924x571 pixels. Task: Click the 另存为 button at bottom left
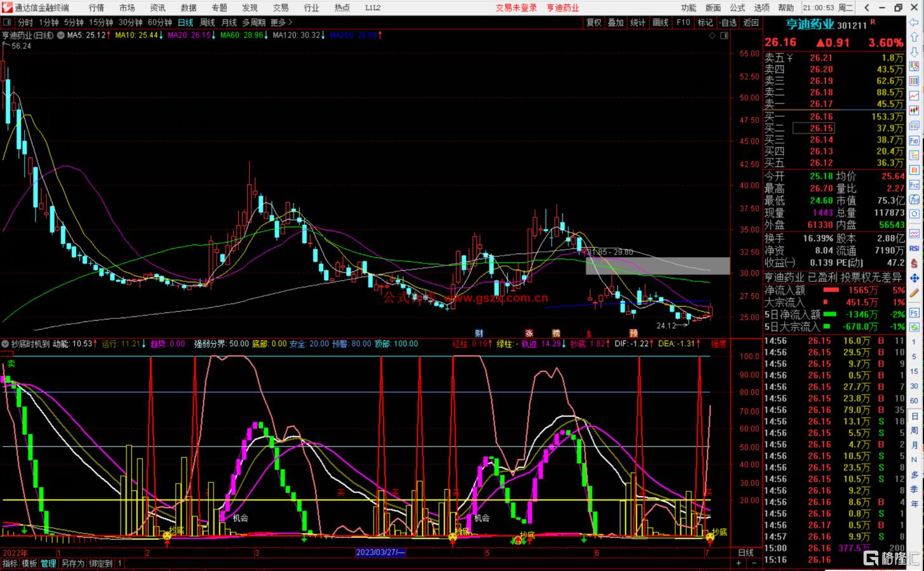[x=72, y=563]
